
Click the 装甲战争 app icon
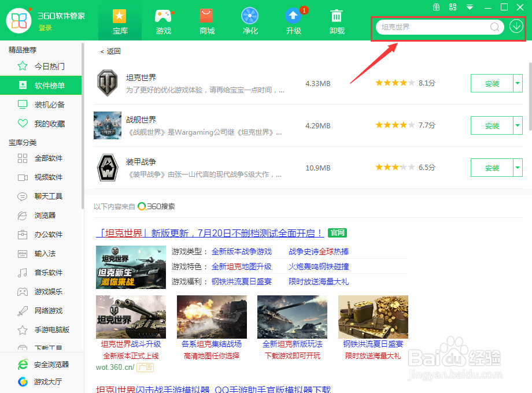point(108,168)
